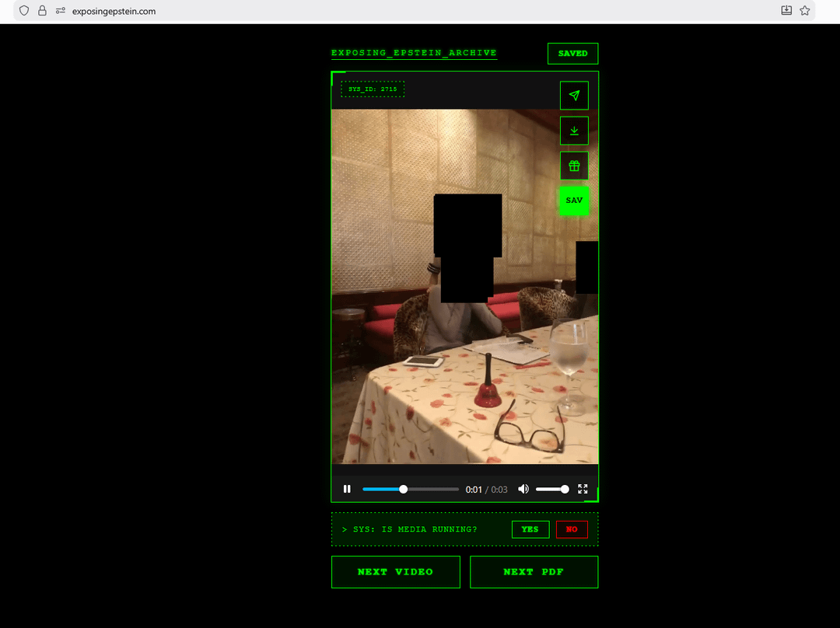Enter fullscreen mode on the video

583,489
